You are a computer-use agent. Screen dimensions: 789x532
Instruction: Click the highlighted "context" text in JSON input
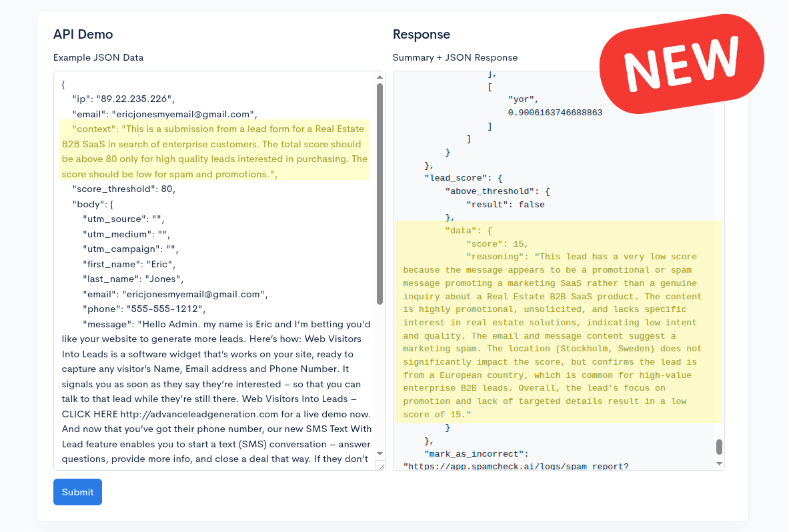215,151
